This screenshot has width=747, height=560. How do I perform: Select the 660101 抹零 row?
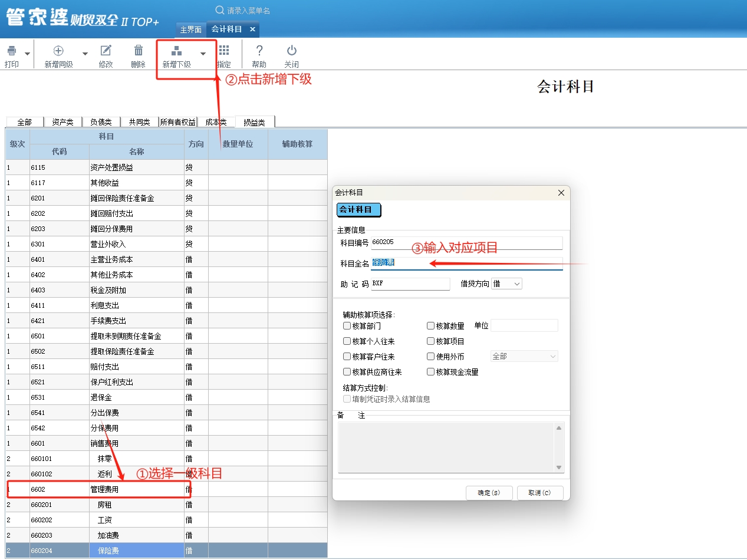[x=166, y=459]
